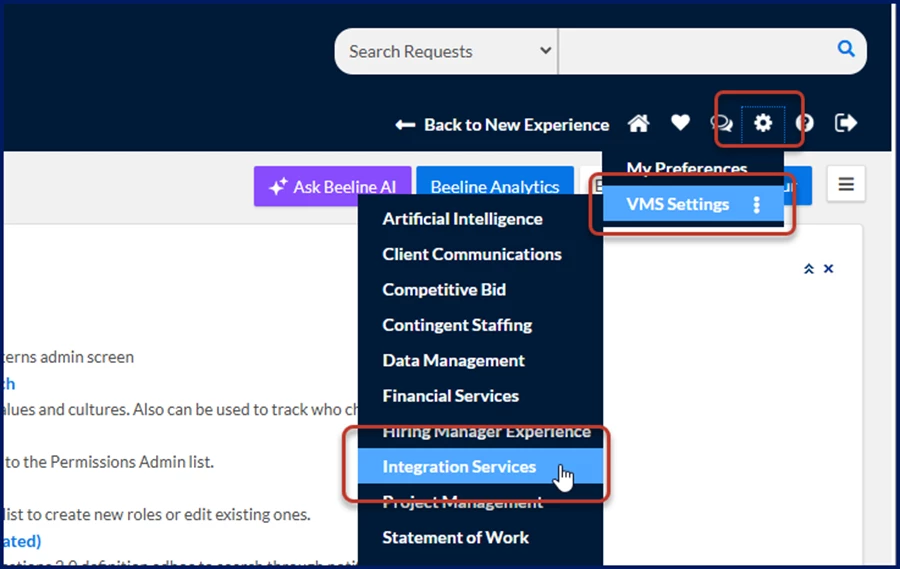Click the search magnifier icon

(x=846, y=49)
